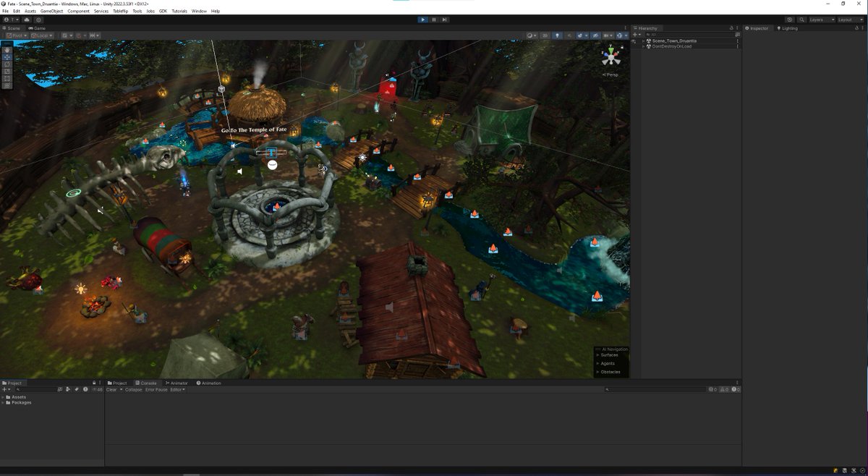Screen dimensions: 868x476
Task: Click the Hierarchy search-by-type icon
Action: pyautogui.click(x=737, y=35)
